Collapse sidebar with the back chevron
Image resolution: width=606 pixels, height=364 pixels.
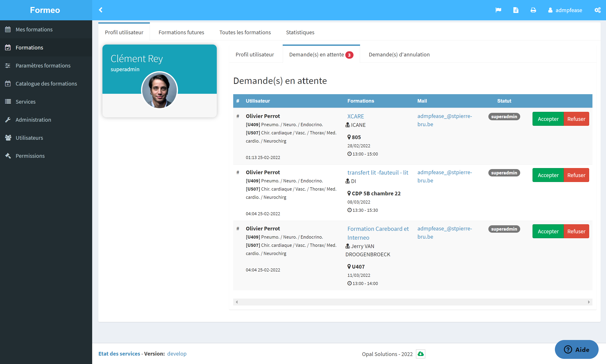101,10
